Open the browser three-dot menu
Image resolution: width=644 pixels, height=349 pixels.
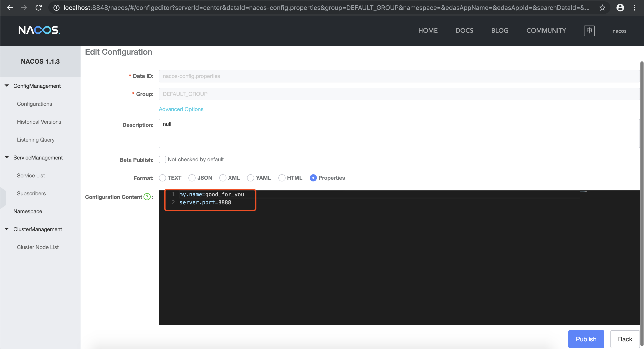[x=635, y=8]
